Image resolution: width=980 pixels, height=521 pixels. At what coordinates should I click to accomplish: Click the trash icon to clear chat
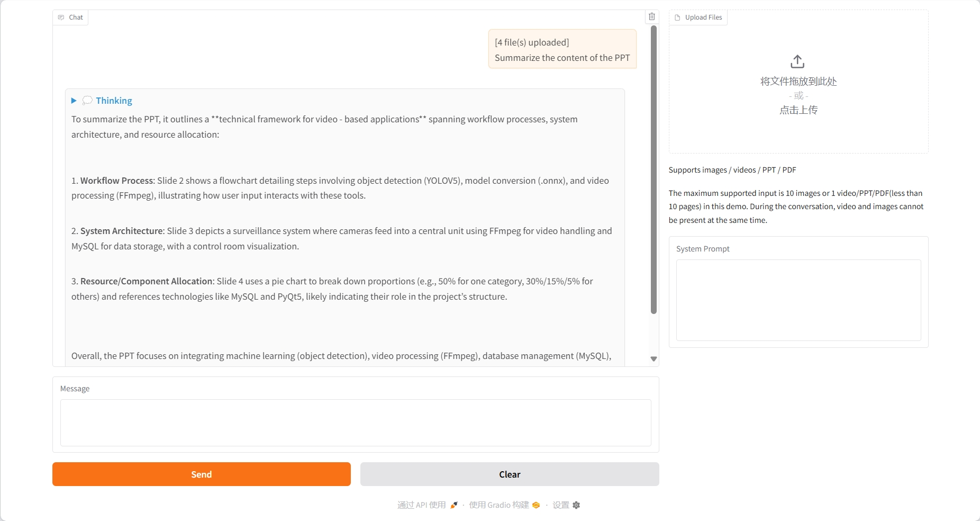(652, 17)
